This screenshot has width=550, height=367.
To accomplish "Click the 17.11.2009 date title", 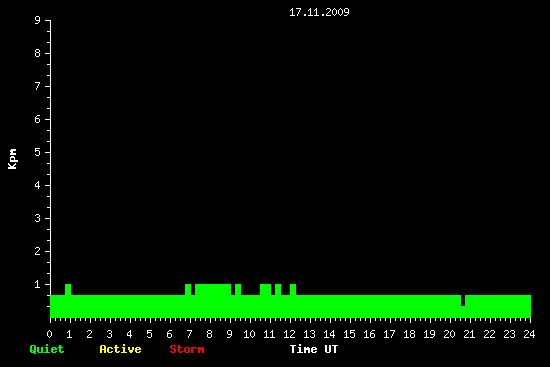I will click(319, 12).
